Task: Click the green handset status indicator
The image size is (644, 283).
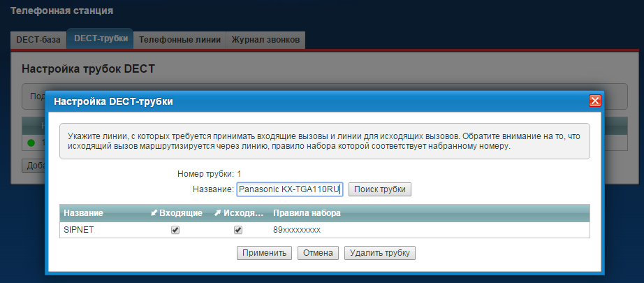Action: 31,143
